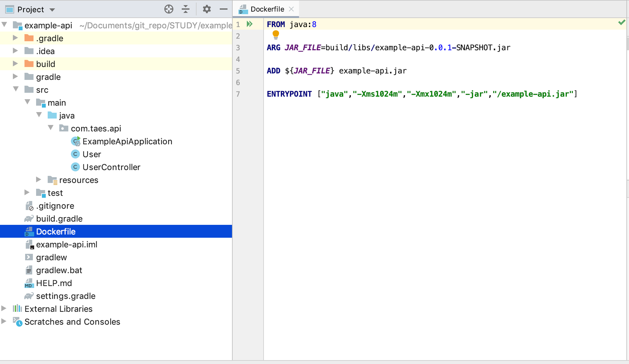Viewport: 629px width, 364px height.
Task: Collapse the src folder
Action: click(x=16, y=89)
